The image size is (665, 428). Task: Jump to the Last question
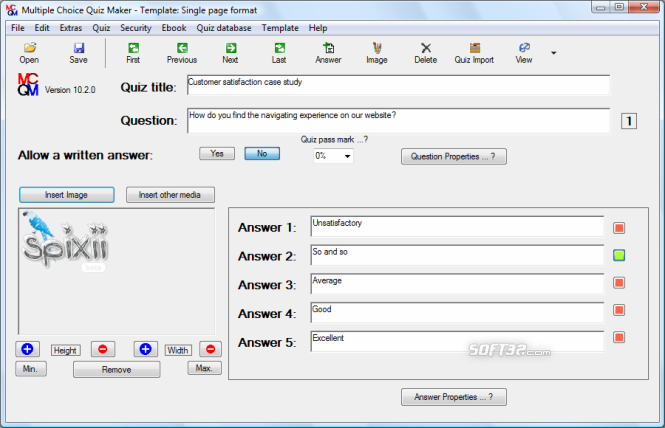click(x=279, y=53)
